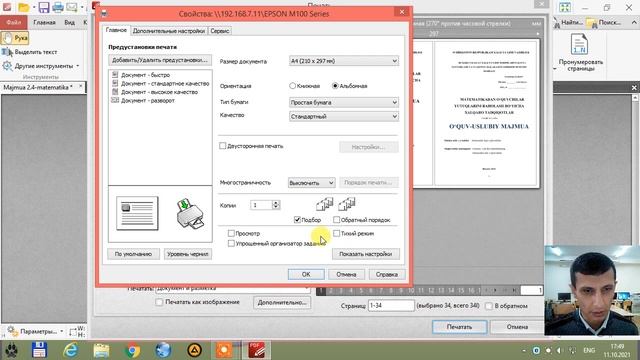Click the Print icon in quick toolbar
This screenshot has height=360, width=640.
(x=58, y=7)
